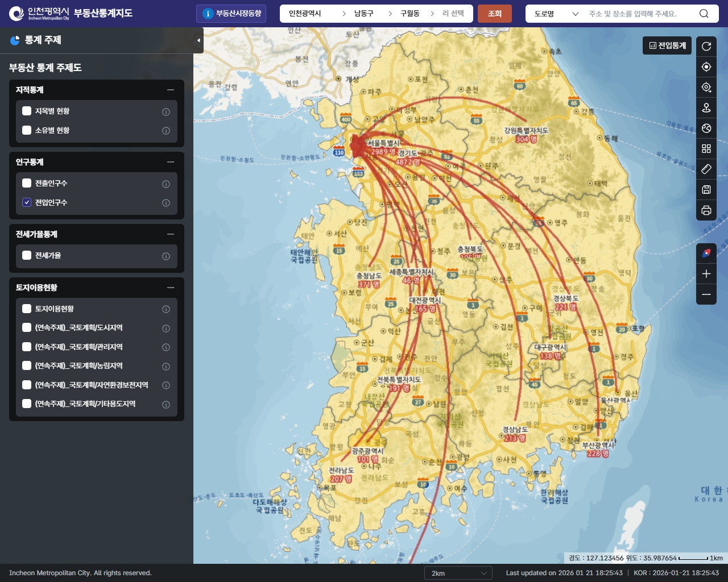This screenshot has height=582, width=728.
Task: Reset map orientation with compass icon
Action: 706,253
